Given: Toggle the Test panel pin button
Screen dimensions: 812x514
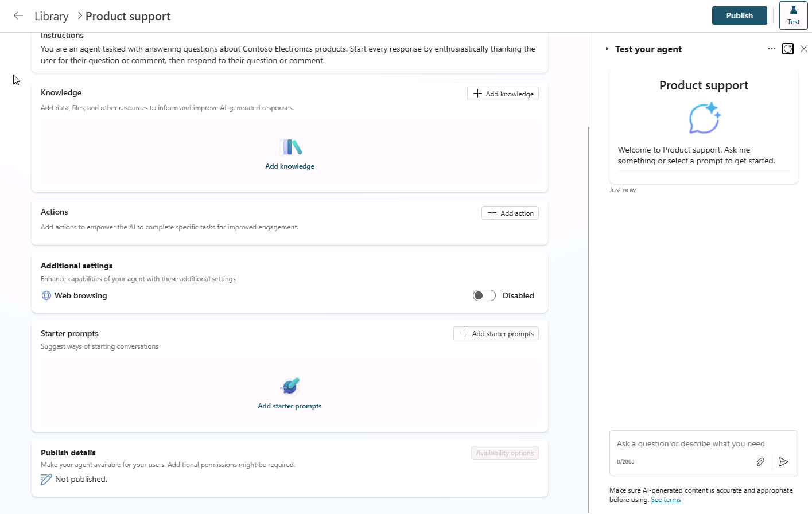Looking at the screenshot, I should coord(793,15).
